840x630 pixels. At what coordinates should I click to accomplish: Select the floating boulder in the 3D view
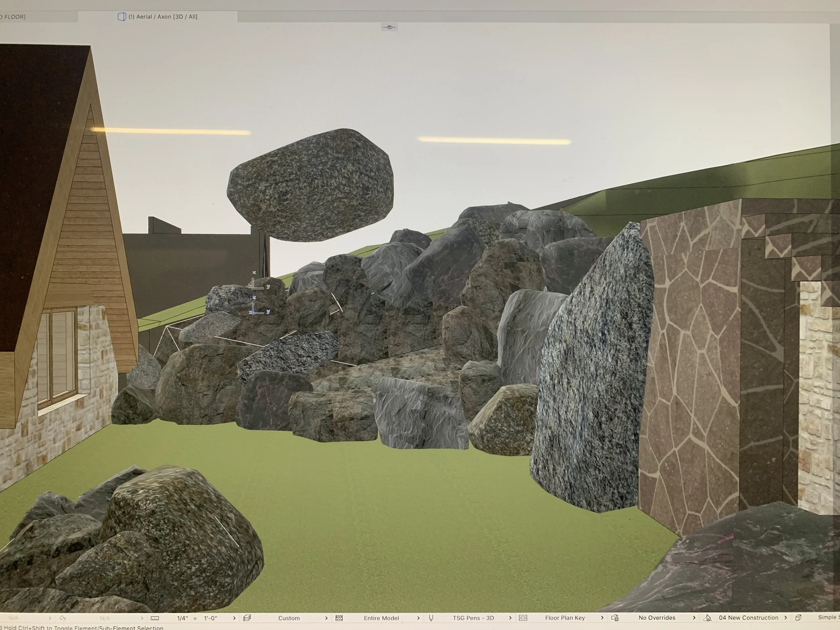tap(310, 185)
